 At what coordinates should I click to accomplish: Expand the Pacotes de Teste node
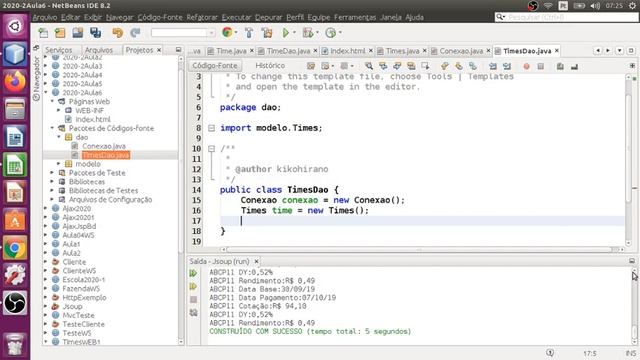point(52,173)
